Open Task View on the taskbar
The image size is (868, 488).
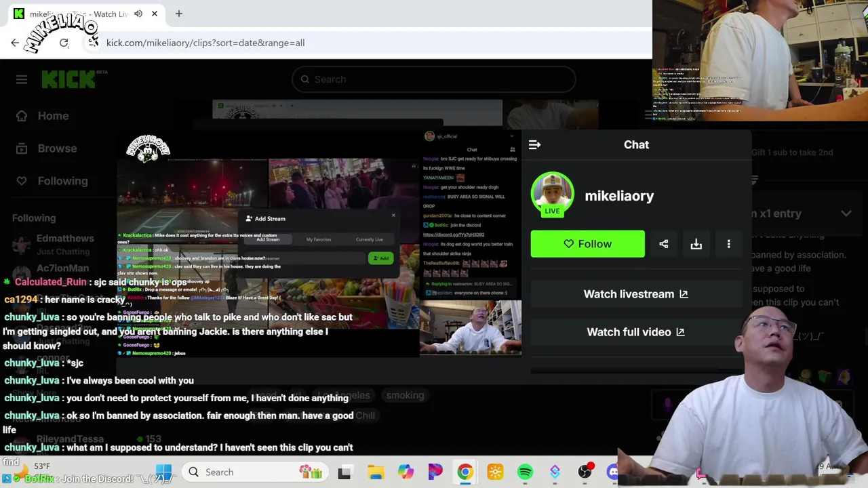point(344,472)
